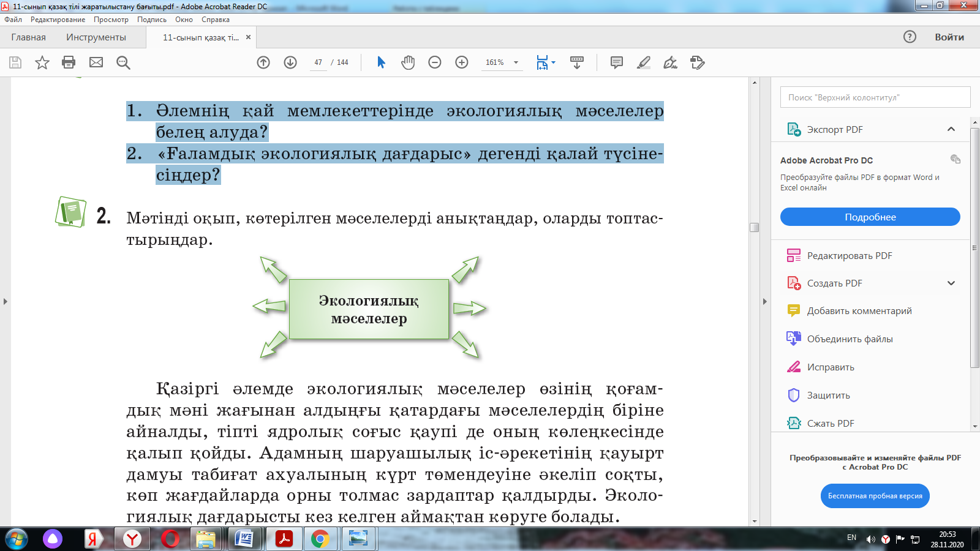Image resolution: width=980 pixels, height=551 pixels.
Task: Click Бесплатная пробная версия button
Action: [875, 496]
